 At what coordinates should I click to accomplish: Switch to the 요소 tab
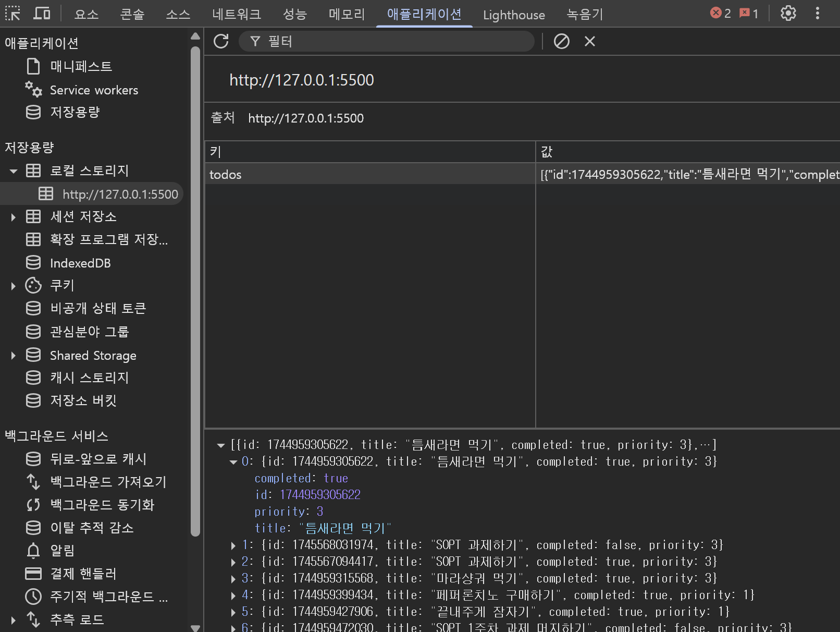(x=87, y=14)
